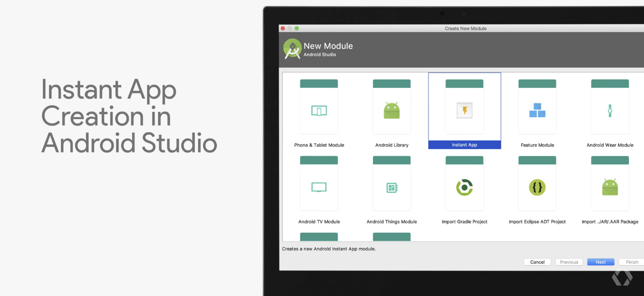Select the Feature Module blocks icon
This screenshot has height=296, width=644.
point(537,110)
